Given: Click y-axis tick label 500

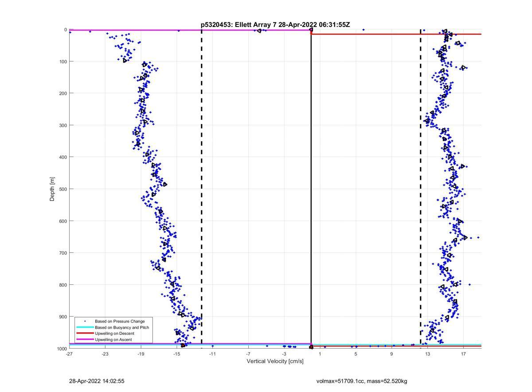Looking at the screenshot, I should 63,189.
